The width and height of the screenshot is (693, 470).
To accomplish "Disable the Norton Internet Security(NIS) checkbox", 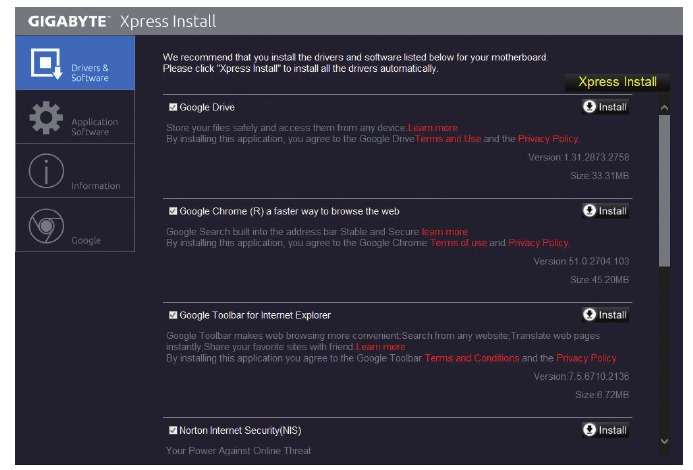I will (x=173, y=430).
